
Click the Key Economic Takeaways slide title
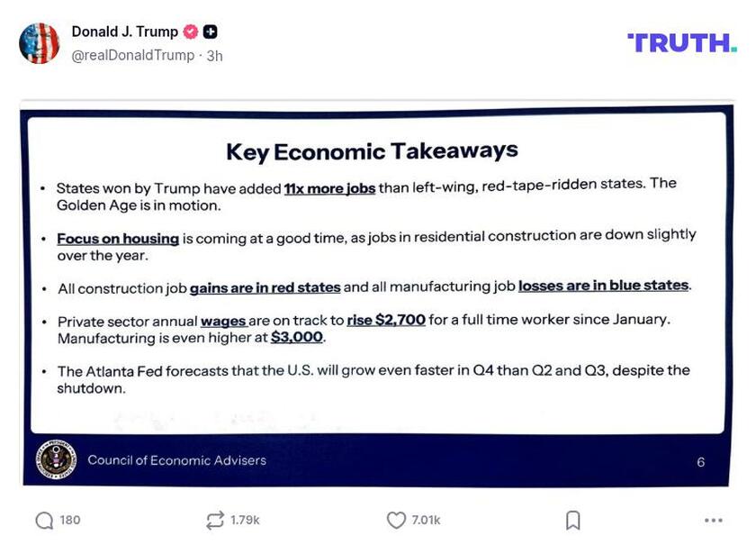372,150
